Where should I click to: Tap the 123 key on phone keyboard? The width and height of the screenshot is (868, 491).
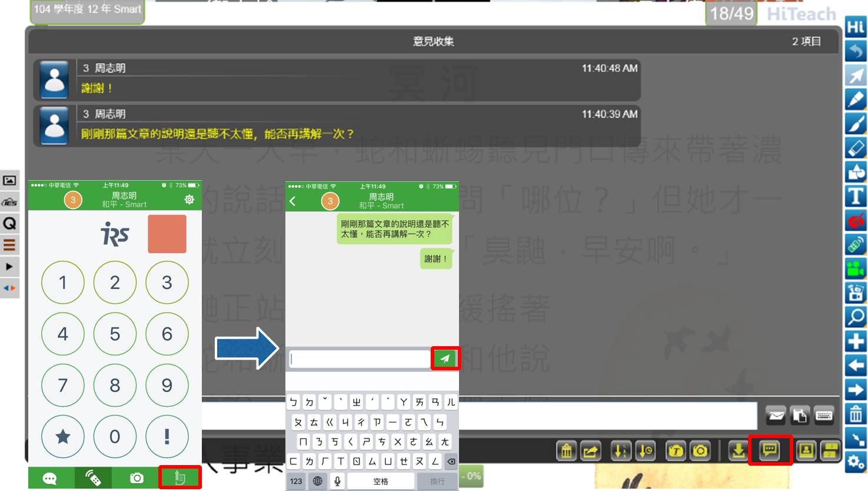pos(296,481)
